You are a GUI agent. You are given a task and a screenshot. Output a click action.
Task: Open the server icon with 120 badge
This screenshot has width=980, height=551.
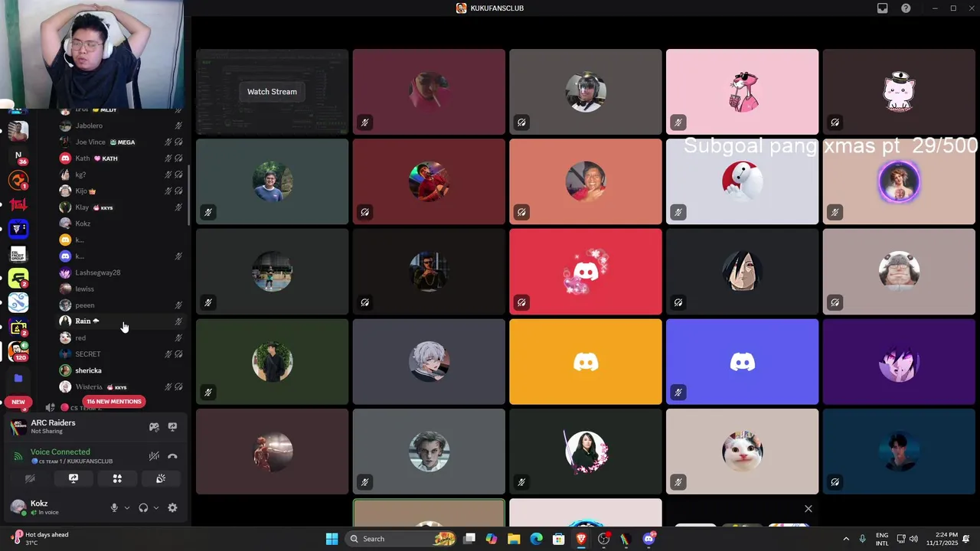tap(18, 351)
